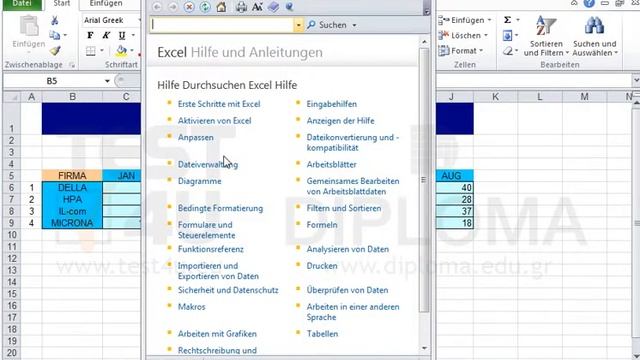Open the 'Diagramme' help topic
Image resolution: width=640 pixels, height=360 pixels.
click(199, 181)
